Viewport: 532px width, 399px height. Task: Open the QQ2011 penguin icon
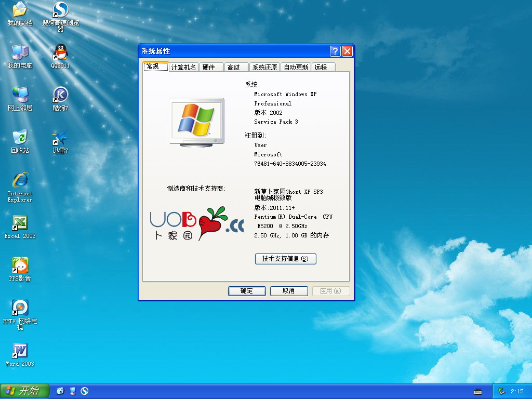click(x=60, y=56)
